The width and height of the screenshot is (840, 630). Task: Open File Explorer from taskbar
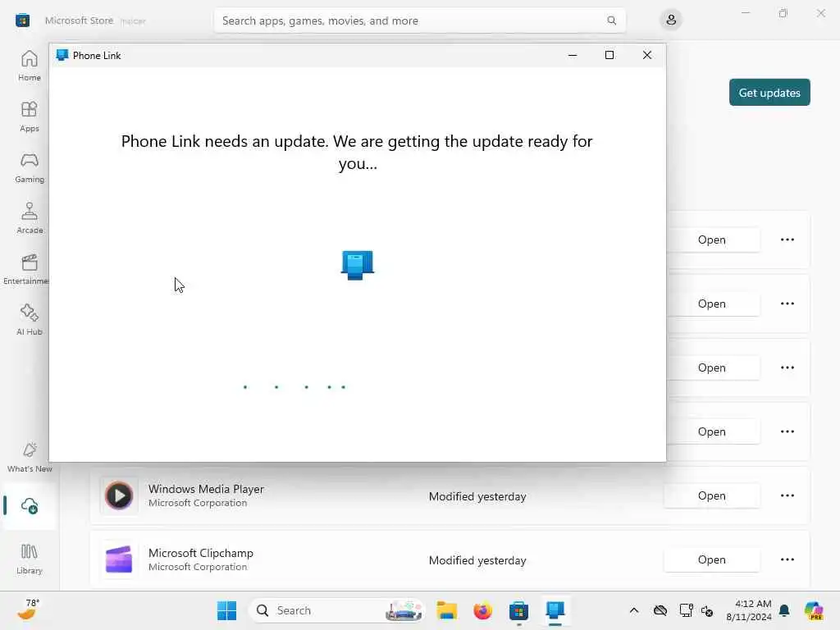446,610
